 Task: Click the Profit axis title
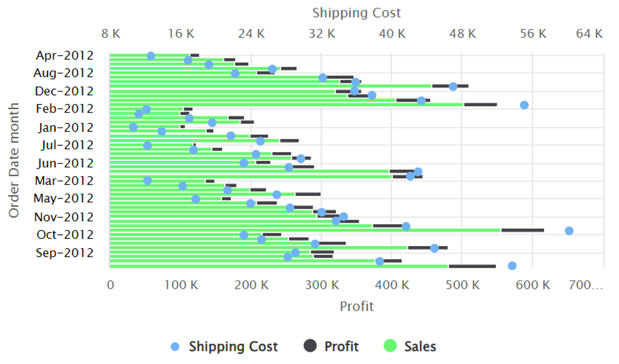[356, 306]
